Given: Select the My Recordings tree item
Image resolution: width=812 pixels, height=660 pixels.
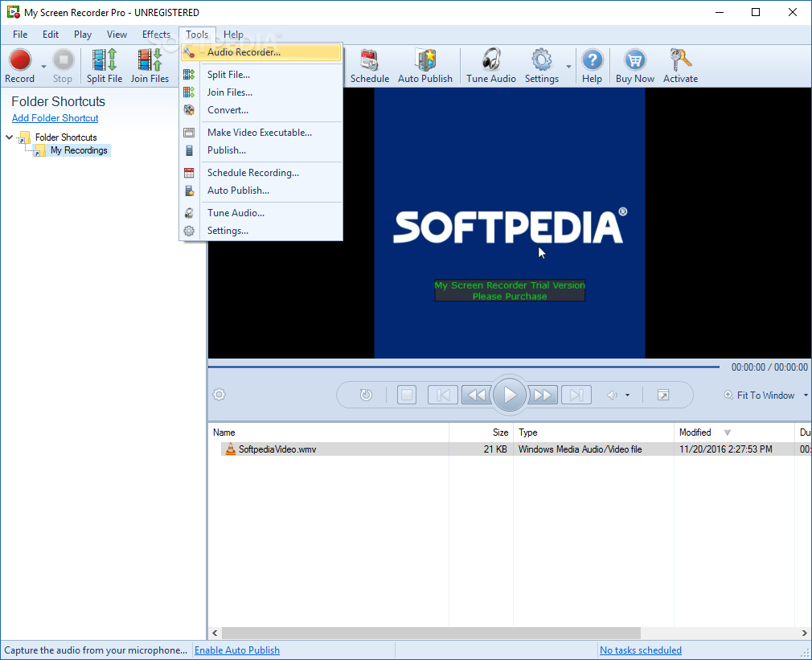Looking at the screenshot, I should 79,150.
